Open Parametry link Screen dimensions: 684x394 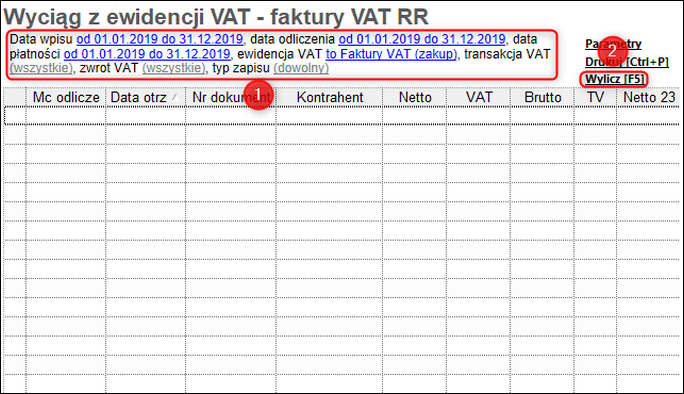(x=613, y=44)
